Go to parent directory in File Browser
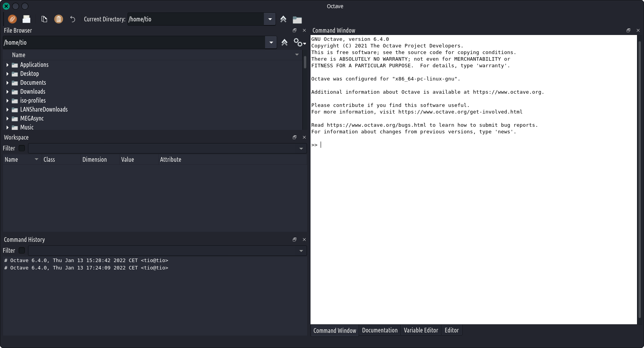644x348 pixels. (284, 42)
